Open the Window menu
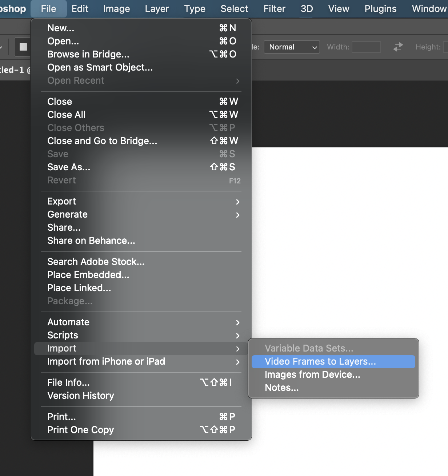 (429, 9)
